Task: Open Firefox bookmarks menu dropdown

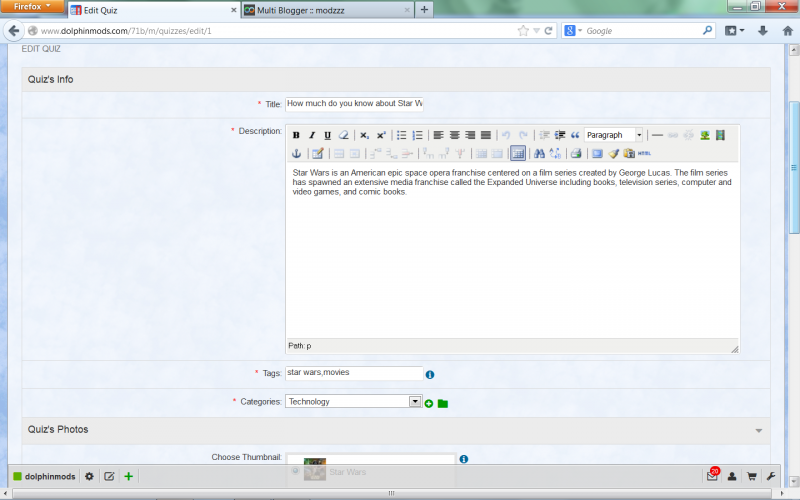Action: pos(735,31)
